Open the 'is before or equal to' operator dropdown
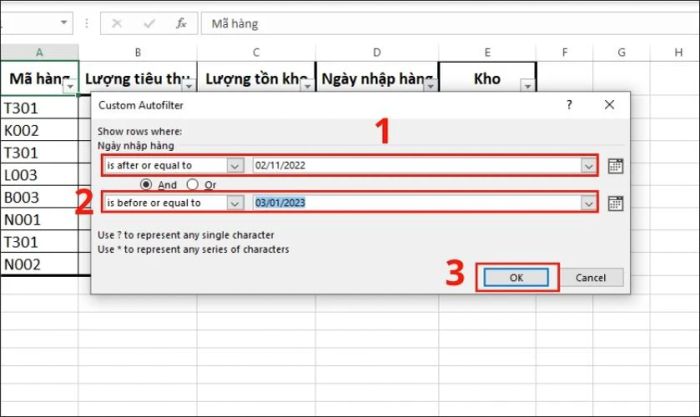Image resolution: width=700 pixels, height=417 pixels. [x=235, y=203]
